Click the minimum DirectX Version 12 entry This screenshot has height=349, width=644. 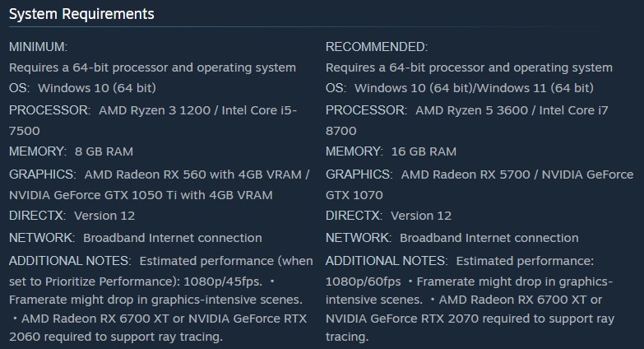(104, 216)
